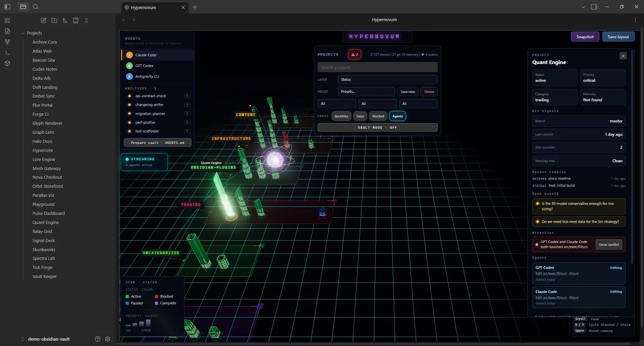Open the Archive Core note
Viewport: 644px width, 346px height.
(45, 42)
